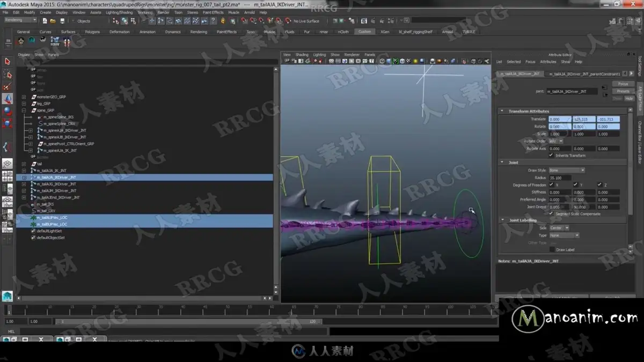The image size is (644, 362).
Task: Collapse spine_GRP in the outliner
Action: [24, 110]
